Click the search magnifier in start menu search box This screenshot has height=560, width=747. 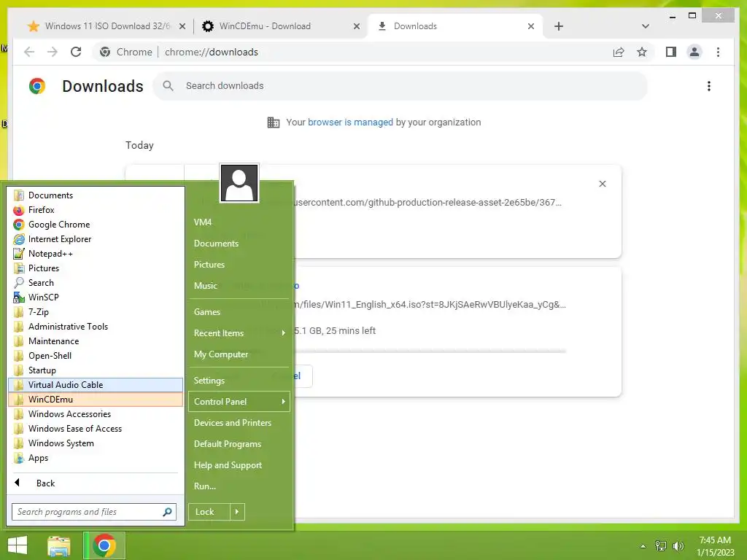(x=167, y=512)
